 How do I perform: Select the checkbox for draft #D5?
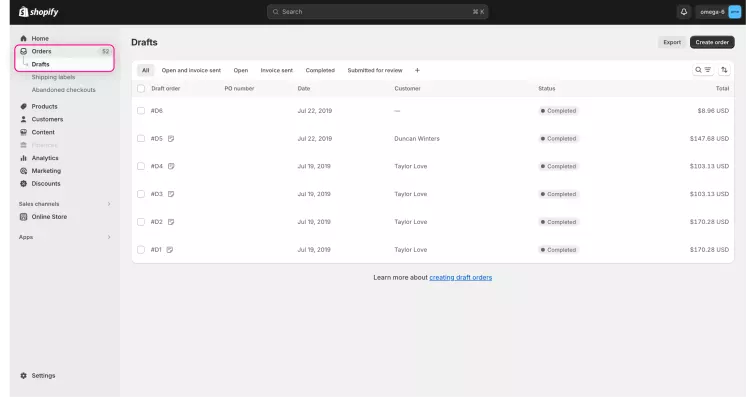[x=141, y=139]
